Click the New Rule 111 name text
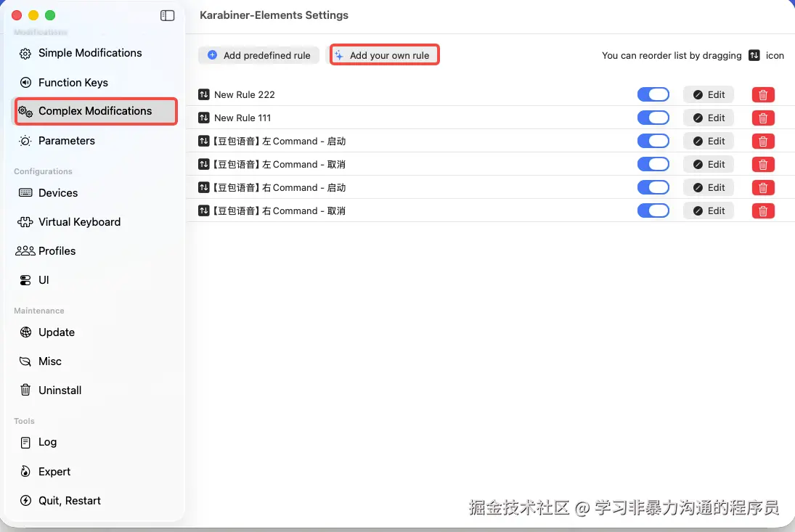795x532 pixels. 242,118
